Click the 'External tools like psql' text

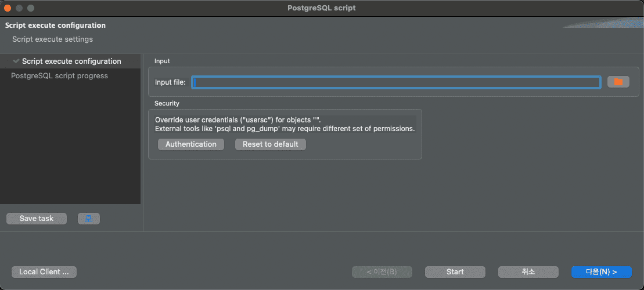click(285, 129)
